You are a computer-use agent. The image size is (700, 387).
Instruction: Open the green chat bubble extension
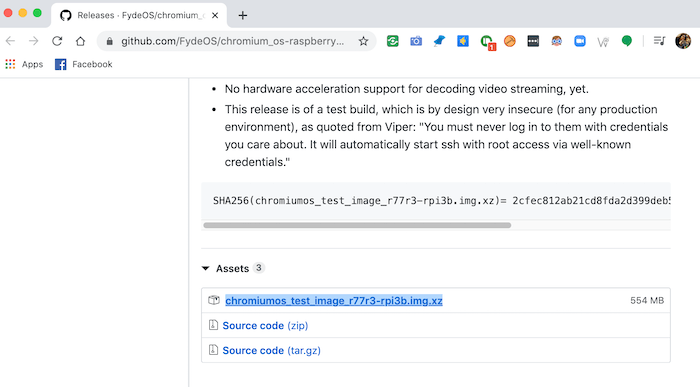point(627,41)
